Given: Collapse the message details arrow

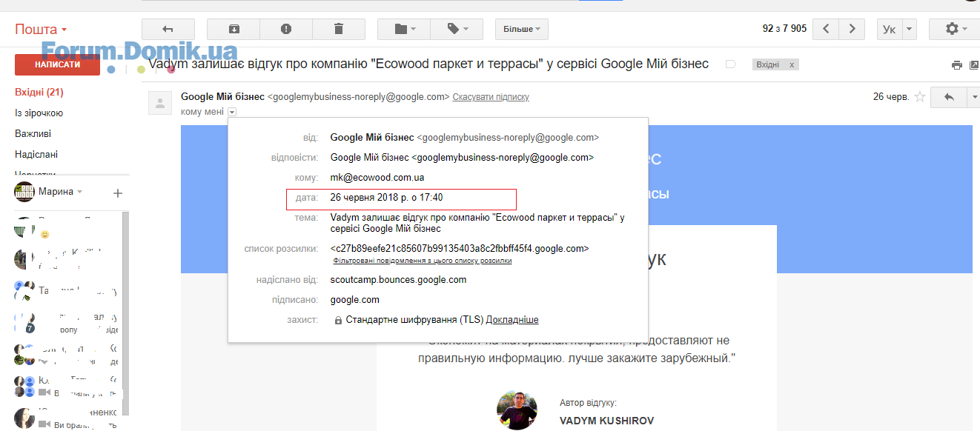Looking at the screenshot, I should coord(232,112).
